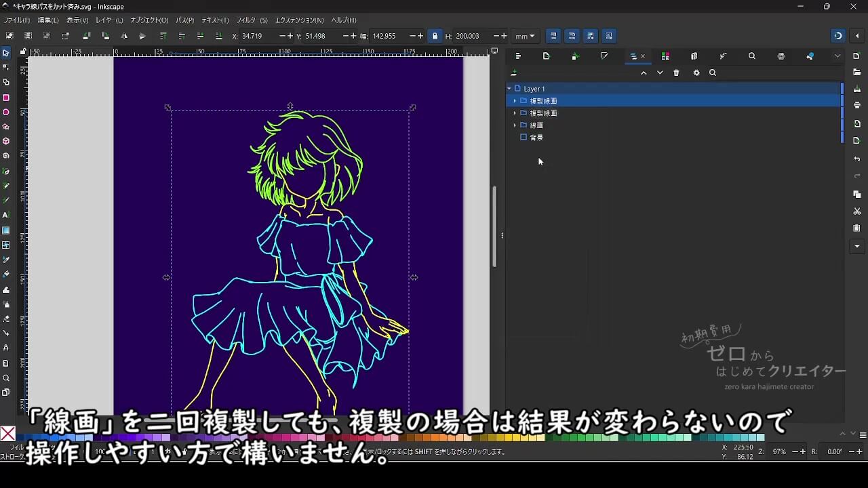
Task: Expand the 線画 group in layers
Action: click(x=515, y=125)
